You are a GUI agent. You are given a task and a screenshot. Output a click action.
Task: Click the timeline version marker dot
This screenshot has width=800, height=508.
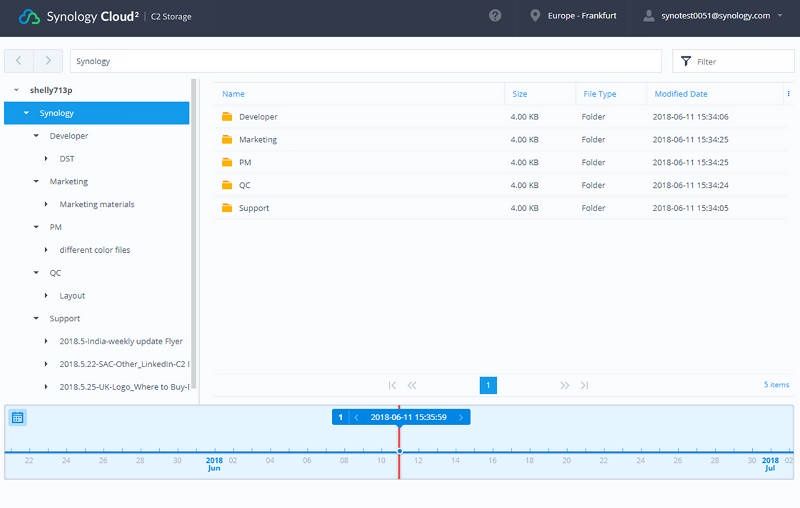pyautogui.click(x=399, y=451)
